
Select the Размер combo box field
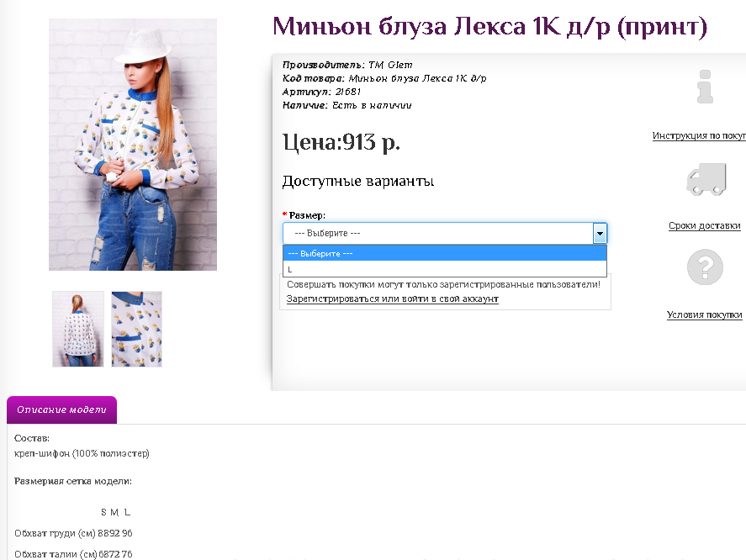(x=445, y=234)
